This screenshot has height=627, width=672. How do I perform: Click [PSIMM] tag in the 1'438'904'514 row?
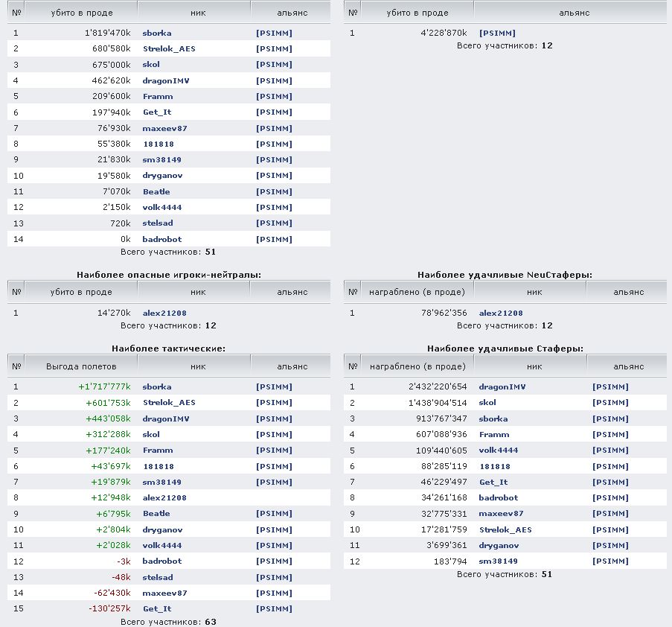click(x=610, y=403)
